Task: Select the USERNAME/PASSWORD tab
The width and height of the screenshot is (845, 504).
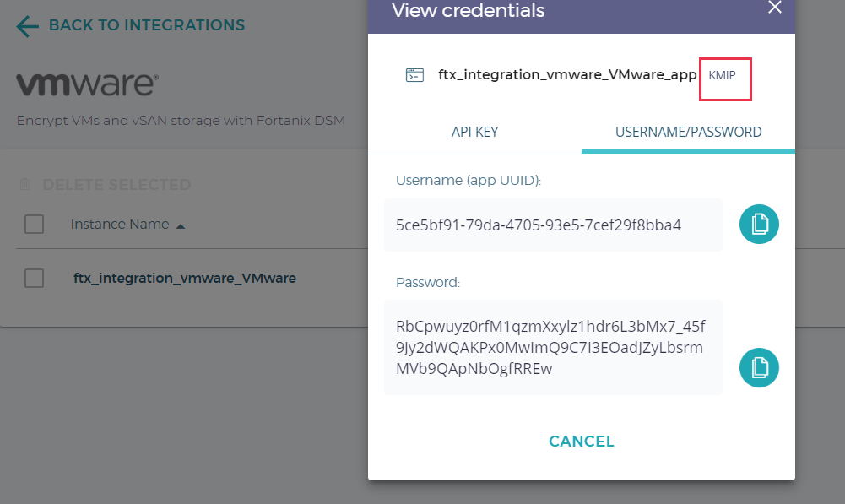Action: pyautogui.click(x=688, y=132)
